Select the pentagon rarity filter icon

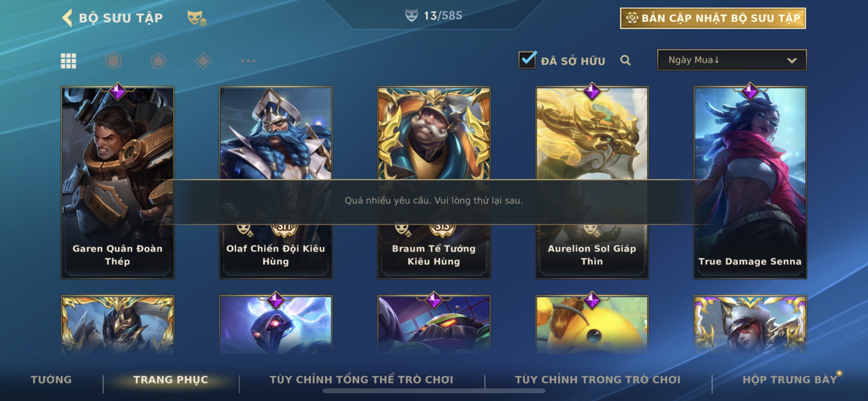(158, 61)
